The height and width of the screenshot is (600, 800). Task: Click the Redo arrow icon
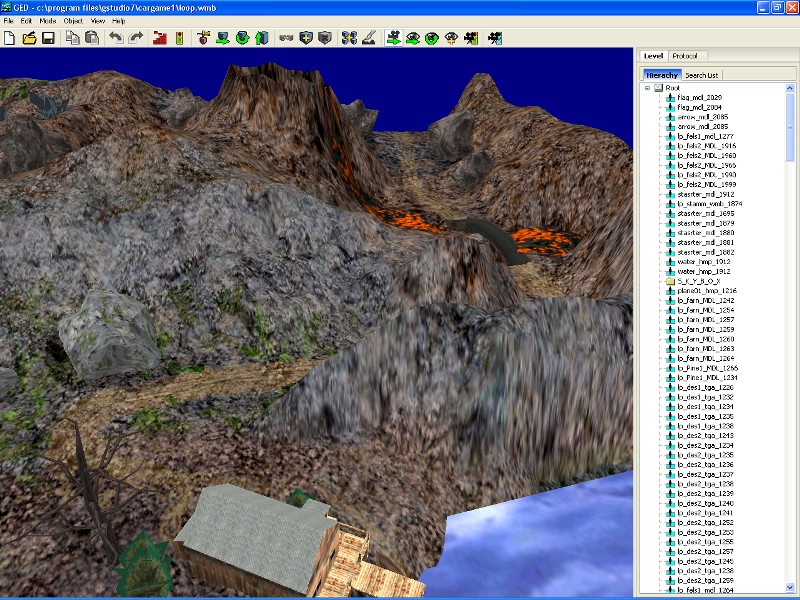click(x=135, y=38)
